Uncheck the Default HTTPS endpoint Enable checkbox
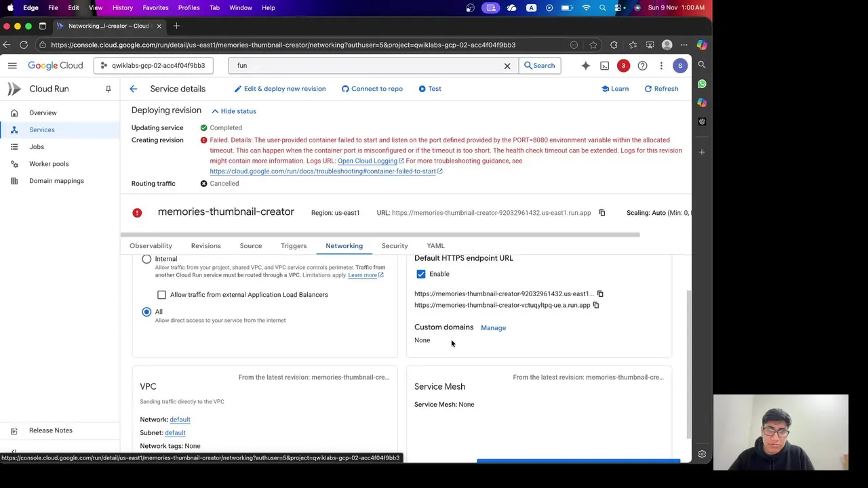 click(x=421, y=274)
